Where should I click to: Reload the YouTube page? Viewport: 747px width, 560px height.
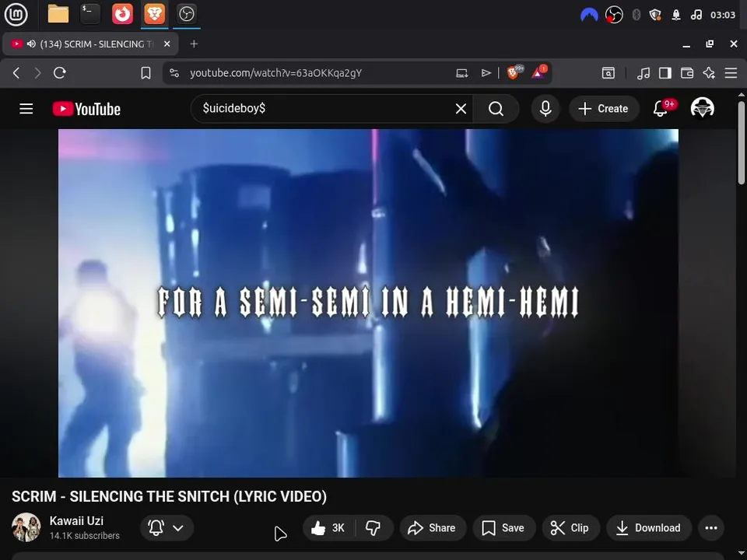coord(60,73)
